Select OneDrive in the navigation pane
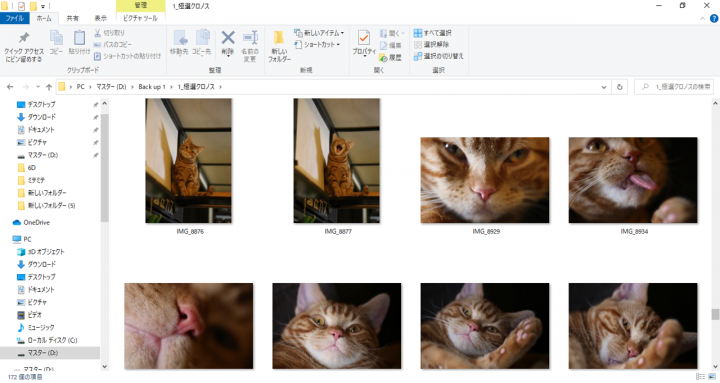The image size is (720, 383). [36, 223]
